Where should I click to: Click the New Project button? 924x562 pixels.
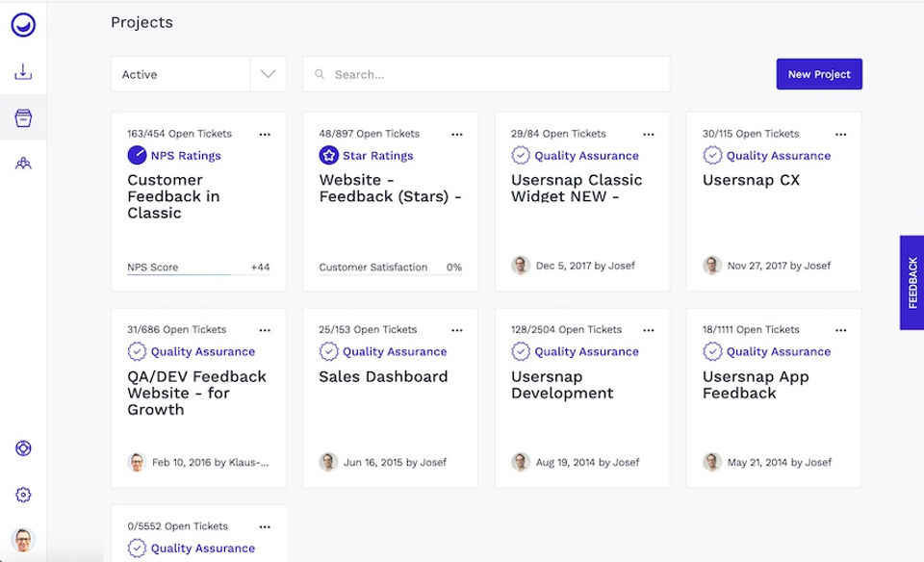[819, 74]
